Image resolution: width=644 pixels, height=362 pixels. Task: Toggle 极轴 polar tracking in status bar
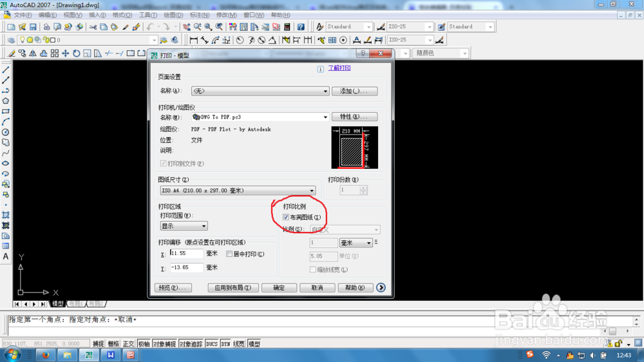[144, 344]
